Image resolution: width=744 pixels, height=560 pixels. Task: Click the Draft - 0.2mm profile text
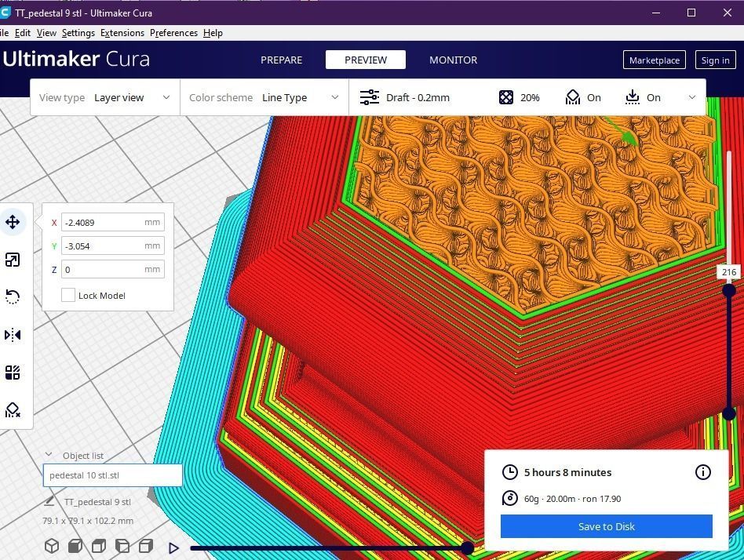[418, 98]
